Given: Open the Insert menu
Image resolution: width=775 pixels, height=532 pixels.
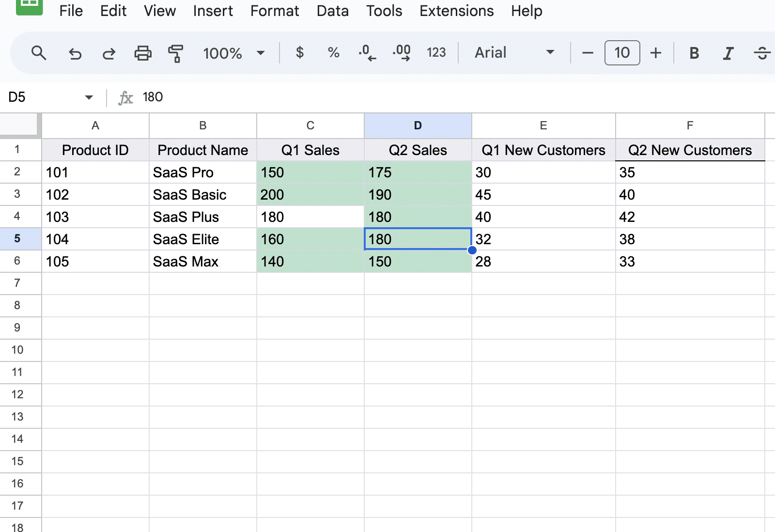Looking at the screenshot, I should coord(213,11).
